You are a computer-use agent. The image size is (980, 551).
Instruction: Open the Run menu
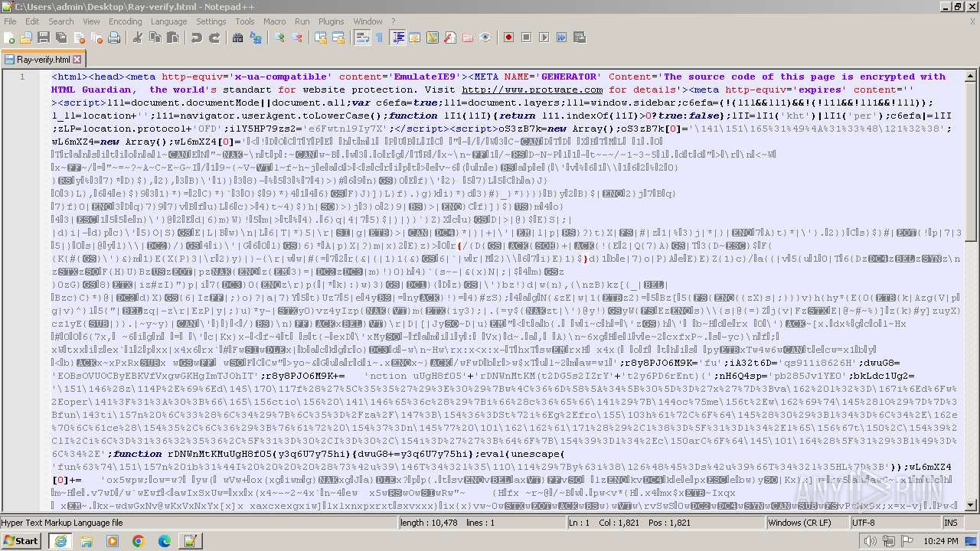[x=302, y=21]
